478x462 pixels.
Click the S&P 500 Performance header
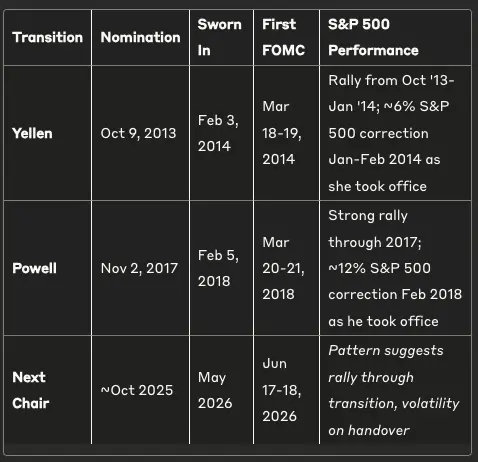373,37
